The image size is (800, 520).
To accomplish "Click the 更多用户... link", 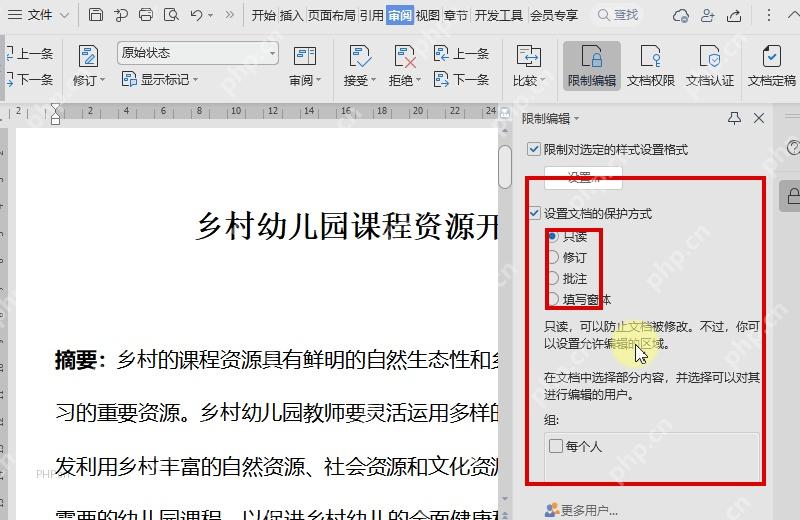I will pos(581,510).
